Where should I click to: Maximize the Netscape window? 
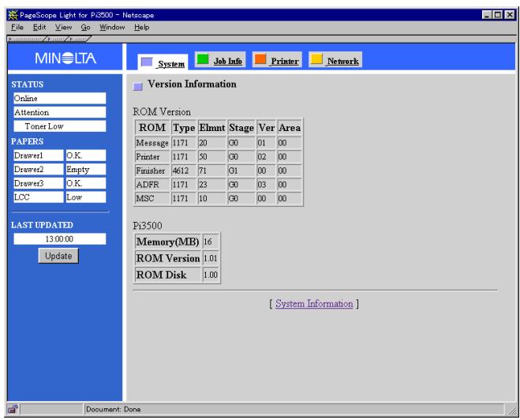[x=498, y=14]
